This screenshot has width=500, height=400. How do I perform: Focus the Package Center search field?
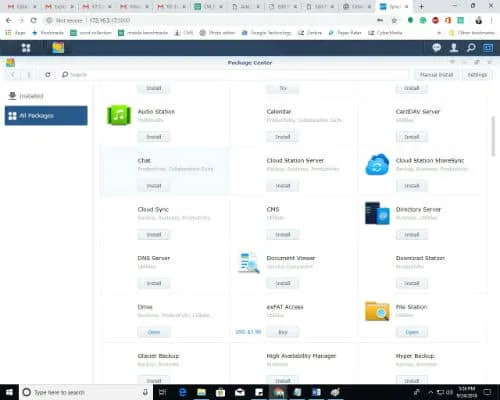tap(235, 75)
